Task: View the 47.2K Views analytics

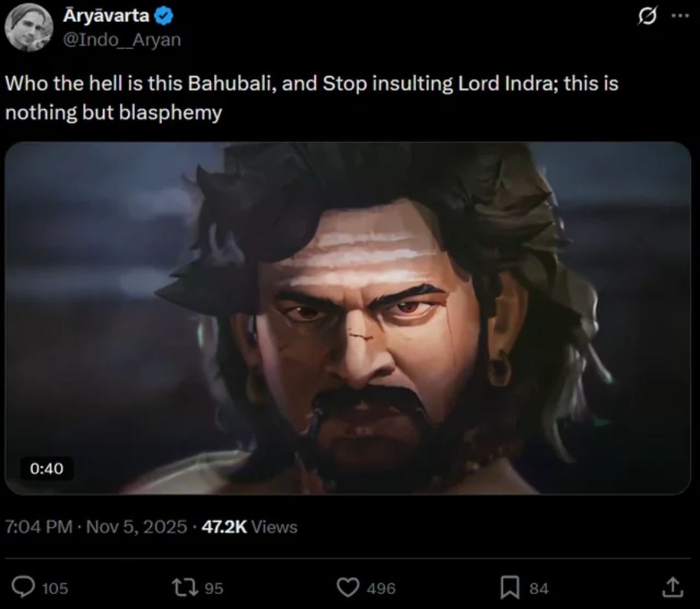Action: click(x=250, y=527)
